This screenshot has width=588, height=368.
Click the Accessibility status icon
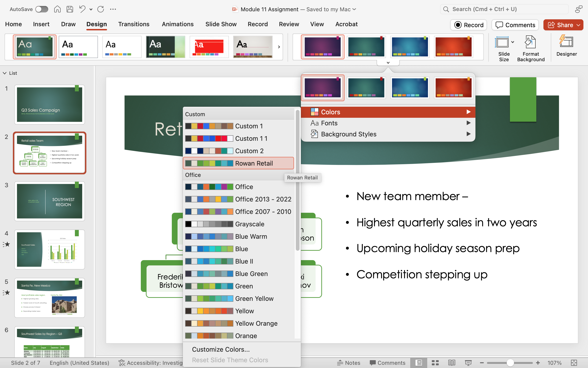click(122, 363)
